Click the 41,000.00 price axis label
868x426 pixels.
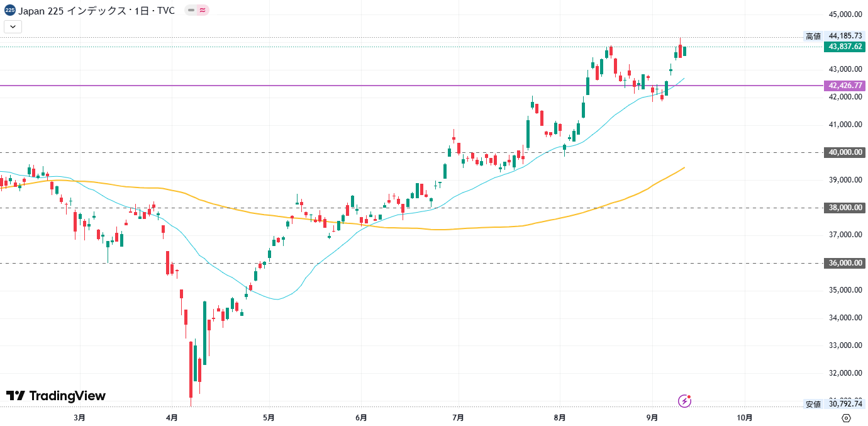tap(845, 125)
